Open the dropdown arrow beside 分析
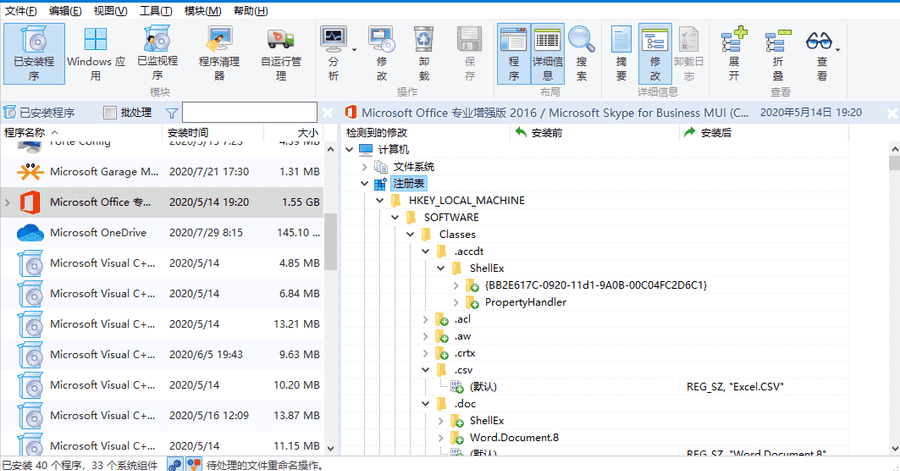The height and width of the screenshot is (471, 900). click(354, 50)
